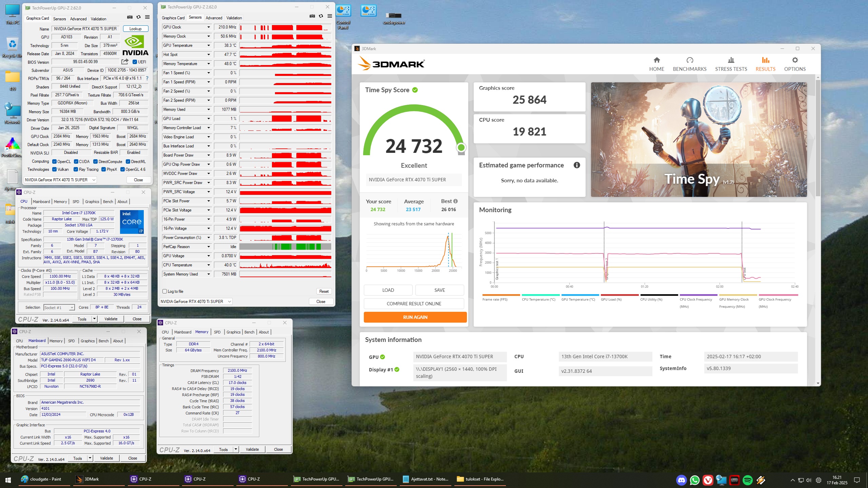Toggle Ray Tracing checkbox

pyautogui.click(x=76, y=169)
